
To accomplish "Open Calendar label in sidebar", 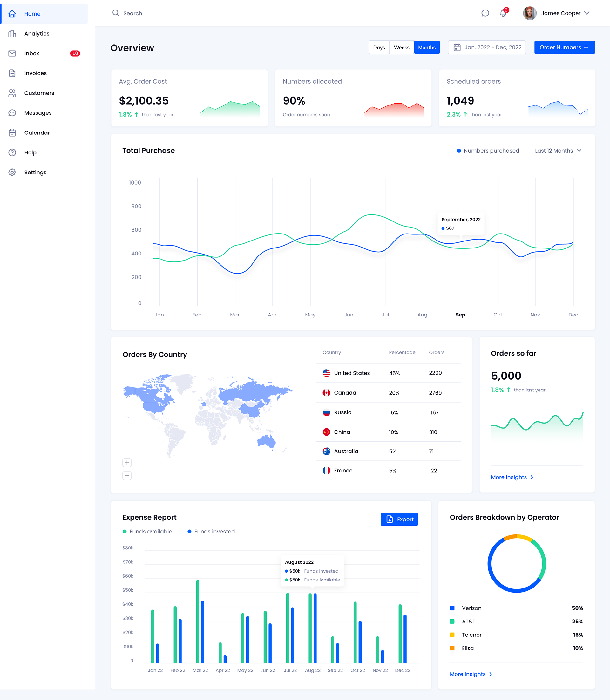I will [37, 133].
